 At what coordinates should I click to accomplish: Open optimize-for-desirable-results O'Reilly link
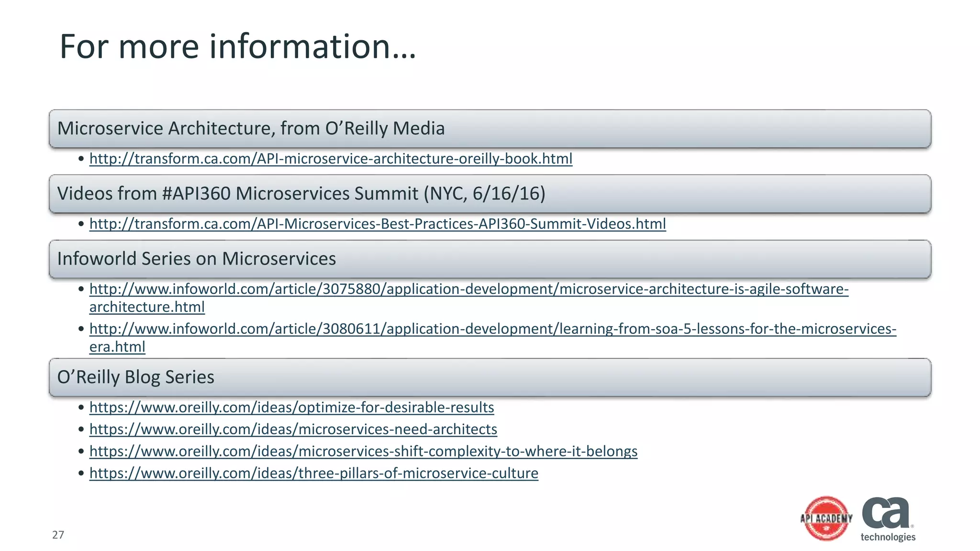tap(292, 407)
